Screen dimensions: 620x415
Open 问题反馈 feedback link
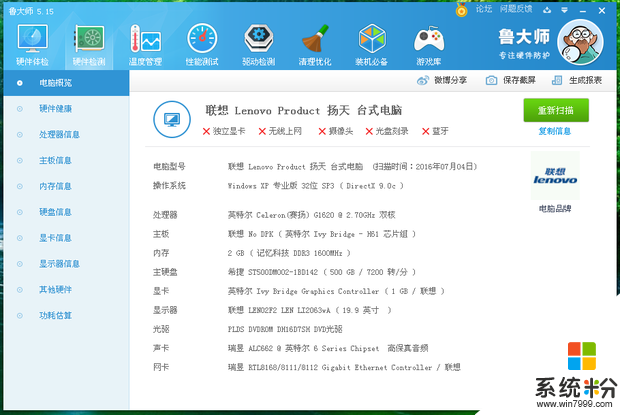[x=516, y=9]
